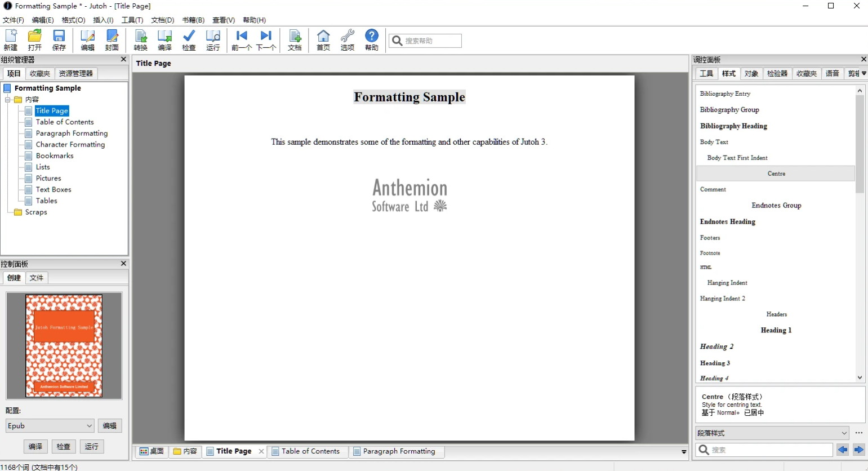Switch to the 文件 tab in control panel
Image resolution: width=868 pixels, height=471 pixels.
click(x=37, y=278)
